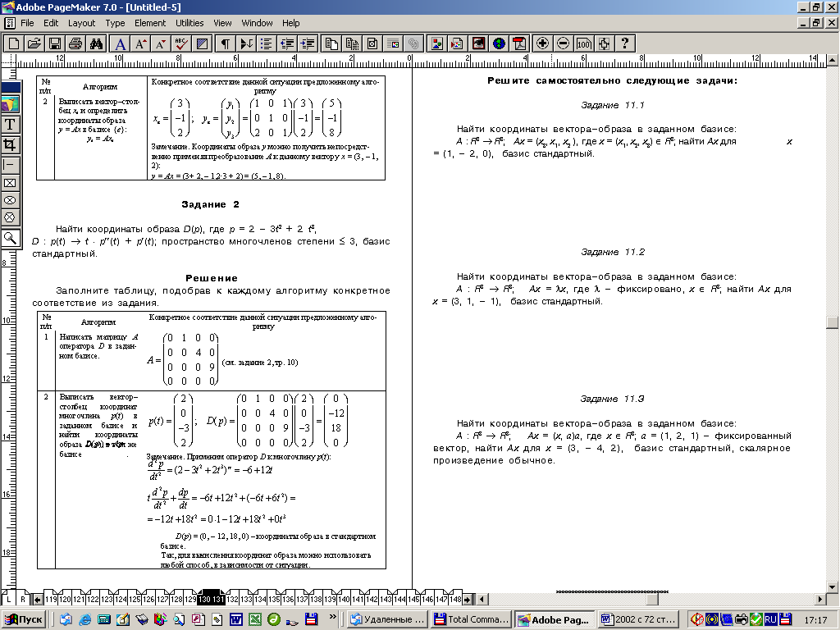Zoom in with the plus magnifier icon
The width and height of the screenshot is (840, 630).
tap(543, 43)
